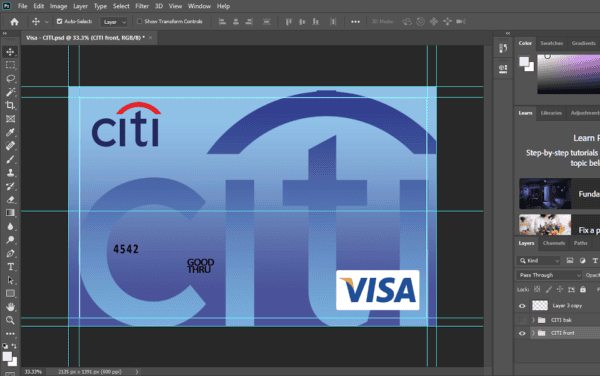Hide the Layer 3 copy layer
The image size is (600, 376).
[x=522, y=306]
